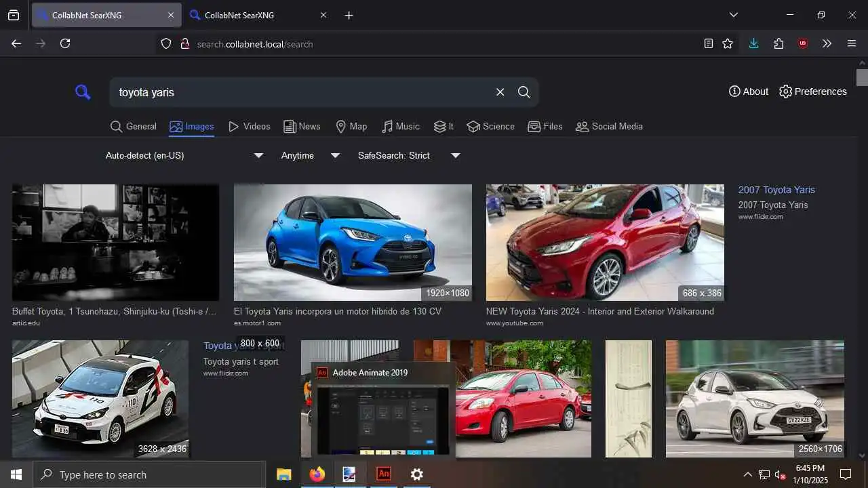Screen dimensions: 868x488
Task: Open the narrow scroll painting thumbnail
Action: click(628, 399)
